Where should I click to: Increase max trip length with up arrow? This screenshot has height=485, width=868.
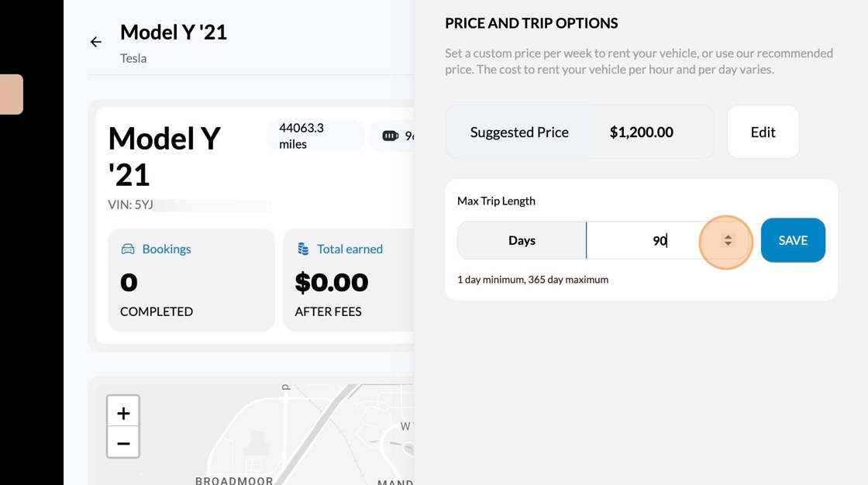click(x=728, y=236)
